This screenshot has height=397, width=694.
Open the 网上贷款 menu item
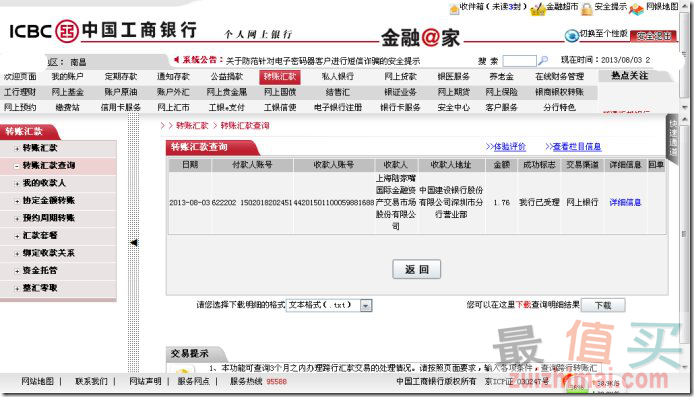click(x=401, y=77)
